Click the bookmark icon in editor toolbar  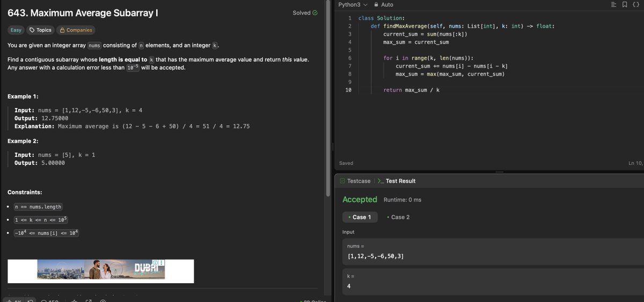(x=624, y=5)
